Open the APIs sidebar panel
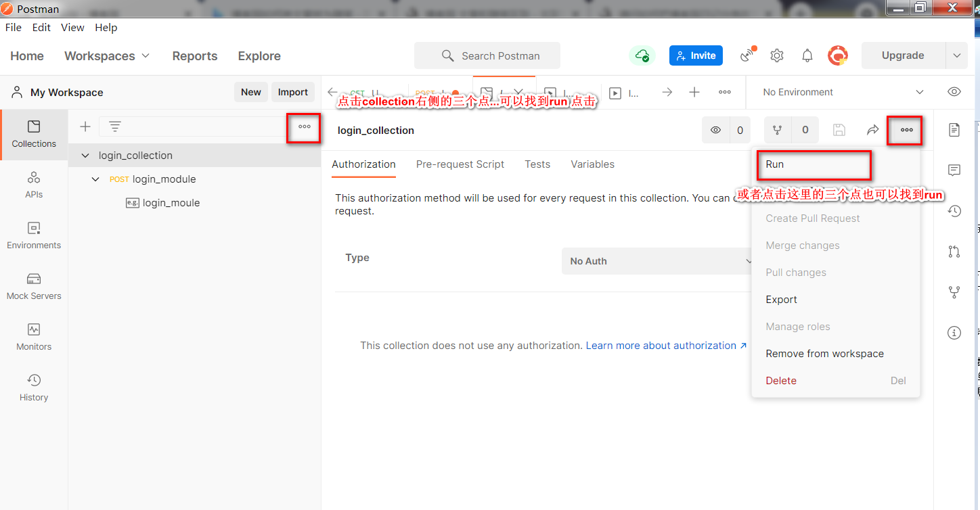 [34, 185]
